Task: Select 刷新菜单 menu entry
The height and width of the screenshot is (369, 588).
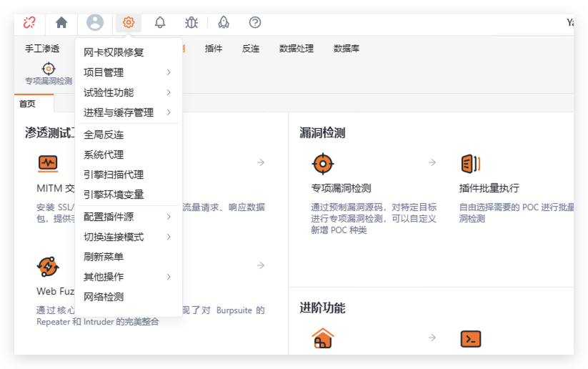Action: (x=104, y=257)
